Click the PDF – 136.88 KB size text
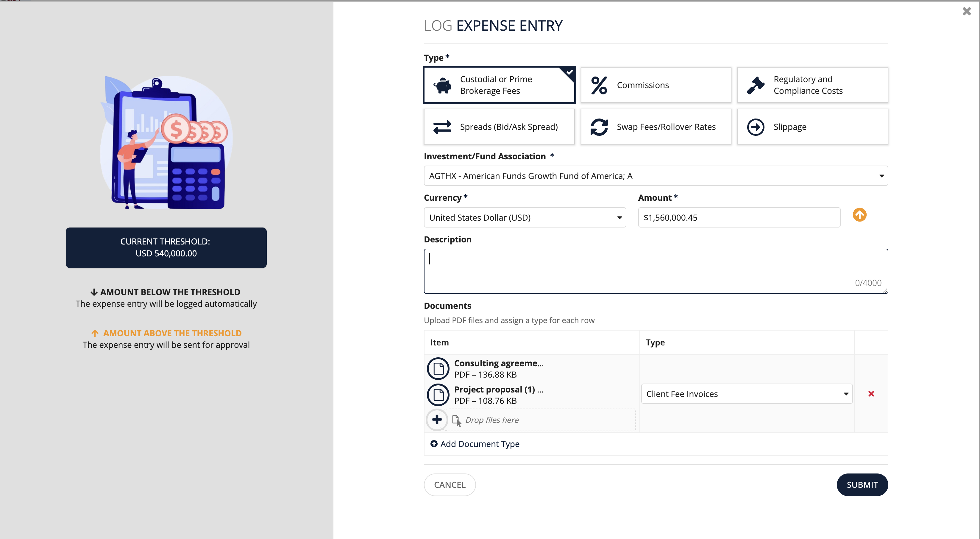The image size is (980, 539). tap(486, 375)
